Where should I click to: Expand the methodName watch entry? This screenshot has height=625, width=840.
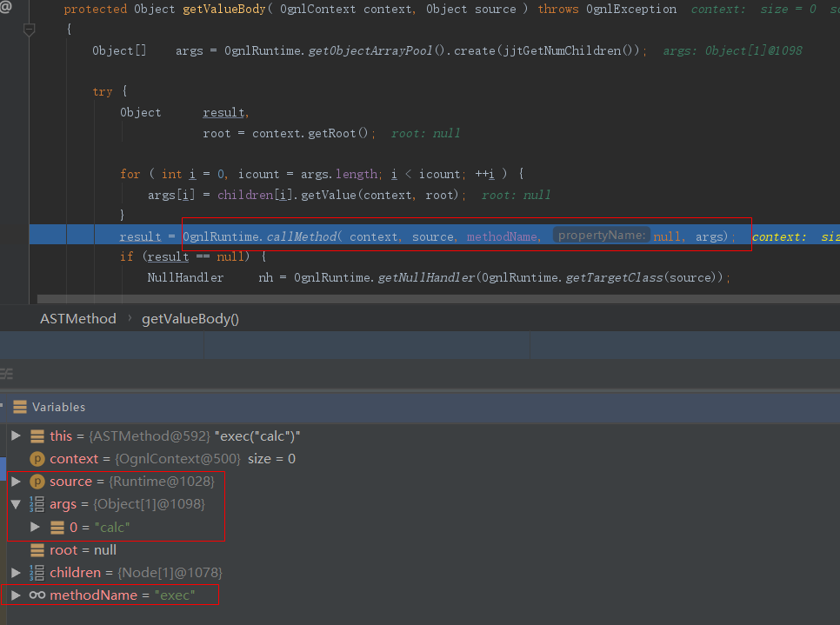[x=16, y=595]
